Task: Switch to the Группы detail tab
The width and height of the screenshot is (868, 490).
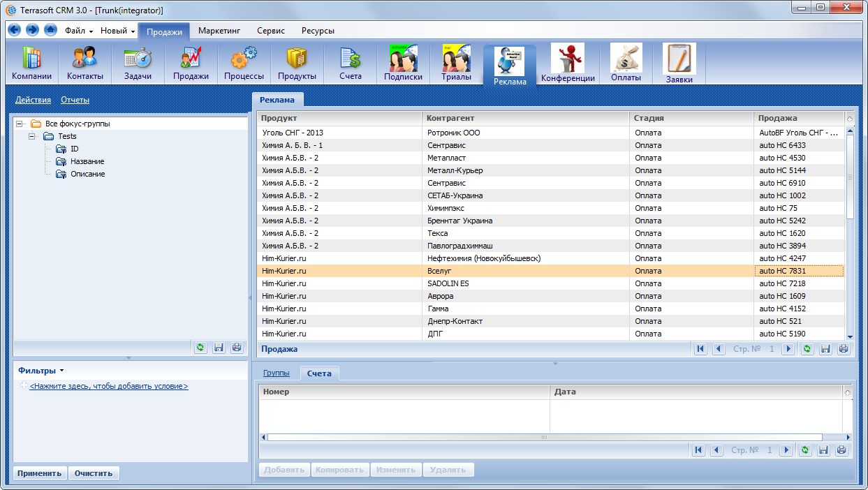Action: [276, 373]
